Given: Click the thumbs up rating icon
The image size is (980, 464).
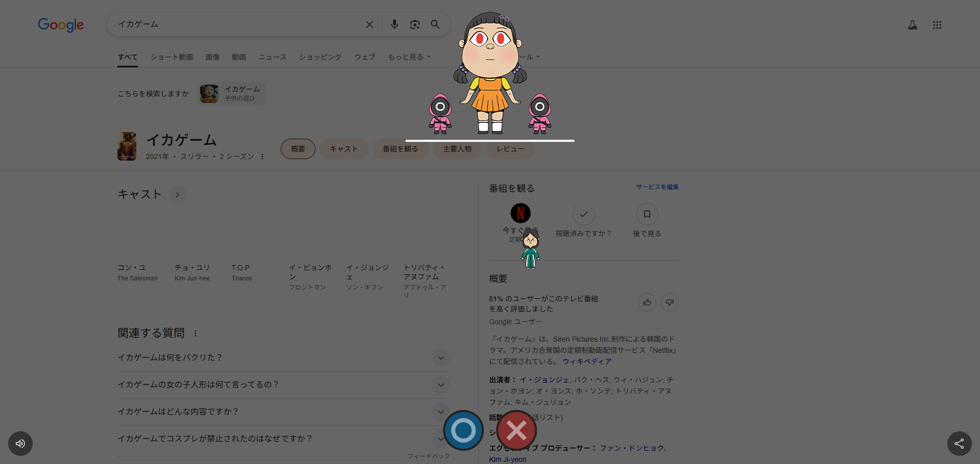Looking at the screenshot, I should (647, 302).
